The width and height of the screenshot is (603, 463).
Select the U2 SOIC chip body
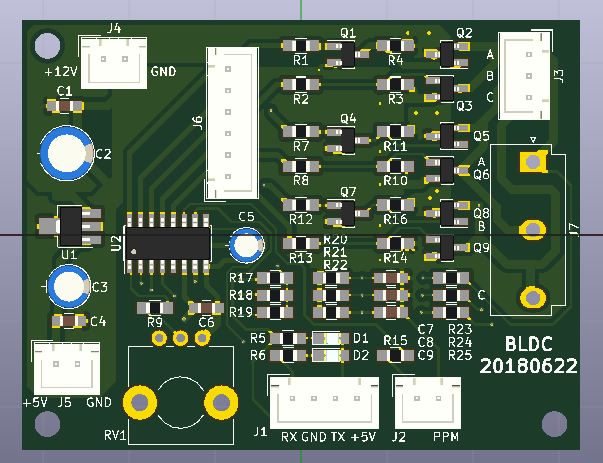[168, 243]
